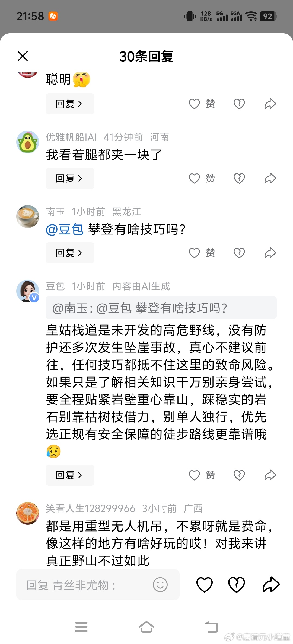Screen dimensions: 293x644
Task: Open the @豆包 mention link
Action: (65, 230)
